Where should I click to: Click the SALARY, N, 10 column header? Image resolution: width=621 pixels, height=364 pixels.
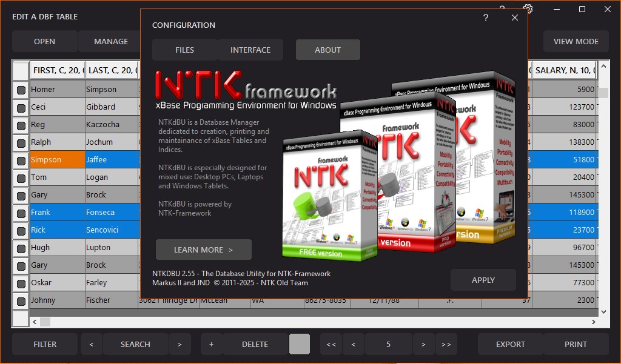(565, 70)
